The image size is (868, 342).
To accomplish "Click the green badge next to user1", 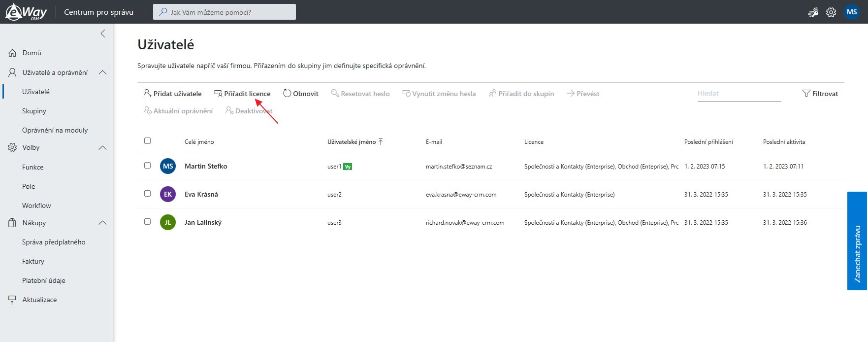I will point(348,167).
